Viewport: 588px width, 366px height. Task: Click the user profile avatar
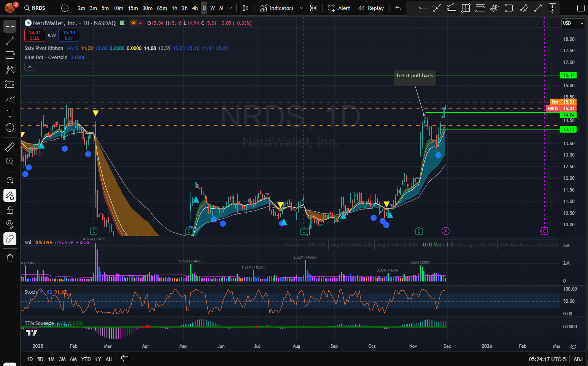[x=10, y=8]
